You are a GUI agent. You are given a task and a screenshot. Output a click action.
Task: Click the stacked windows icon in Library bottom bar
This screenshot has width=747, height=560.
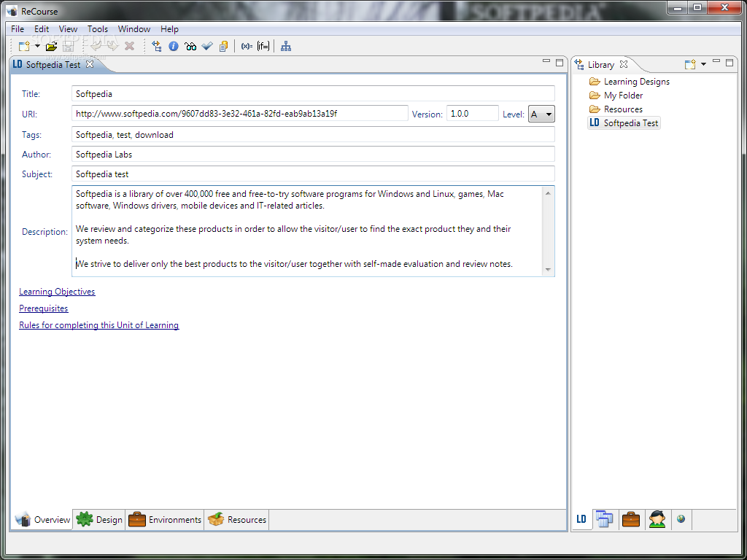point(605,519)
